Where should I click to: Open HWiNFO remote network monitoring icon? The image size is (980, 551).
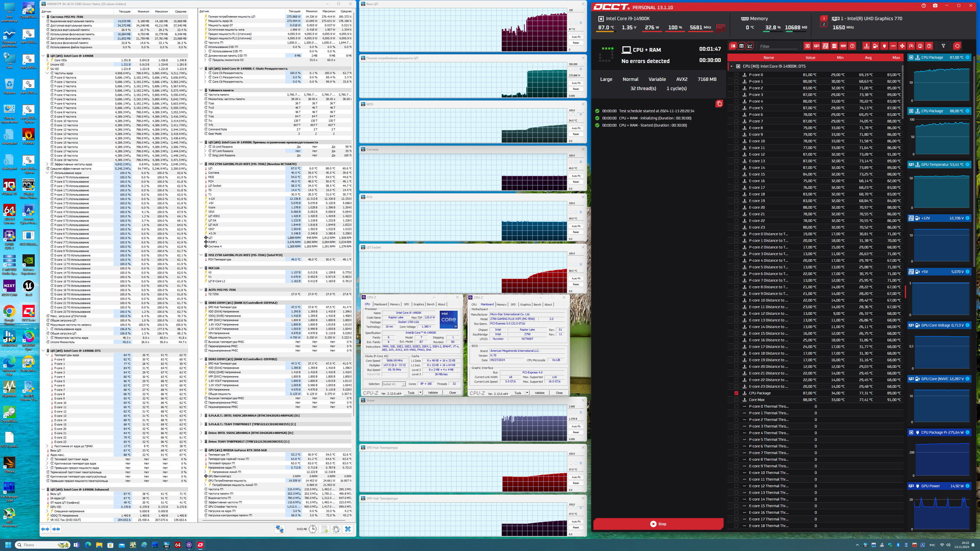point(279,529)
